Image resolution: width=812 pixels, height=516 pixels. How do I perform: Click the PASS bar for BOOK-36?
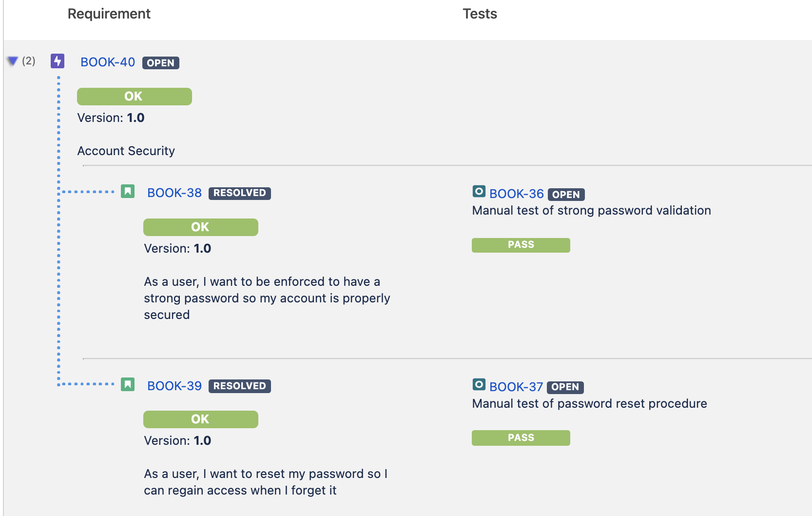(x=521, y=245)
